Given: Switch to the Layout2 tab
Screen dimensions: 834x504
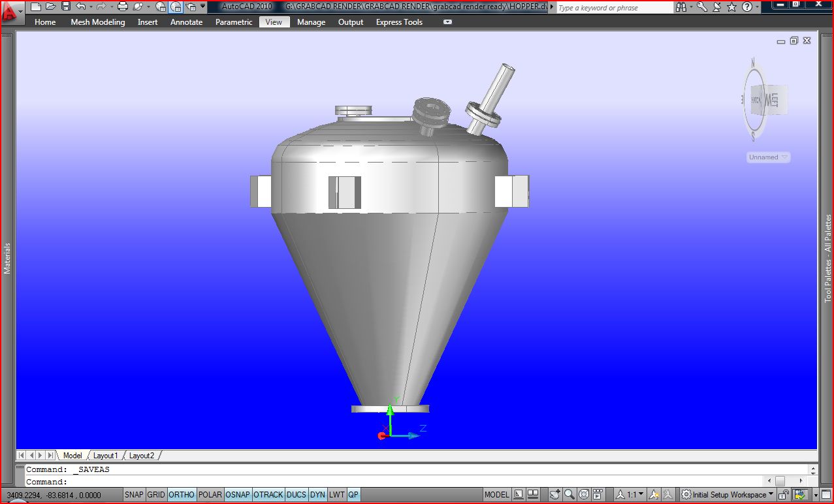Looking at the screenshot, I should point(142,456).
